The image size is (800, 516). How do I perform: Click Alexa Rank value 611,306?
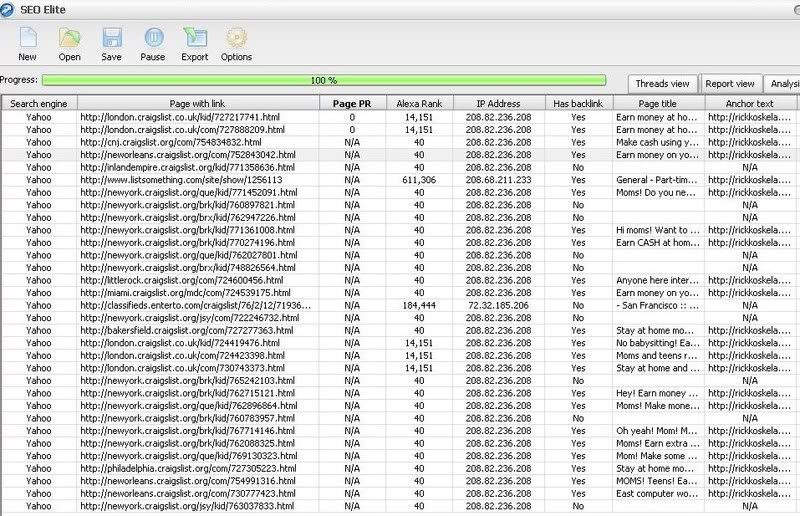419,180
